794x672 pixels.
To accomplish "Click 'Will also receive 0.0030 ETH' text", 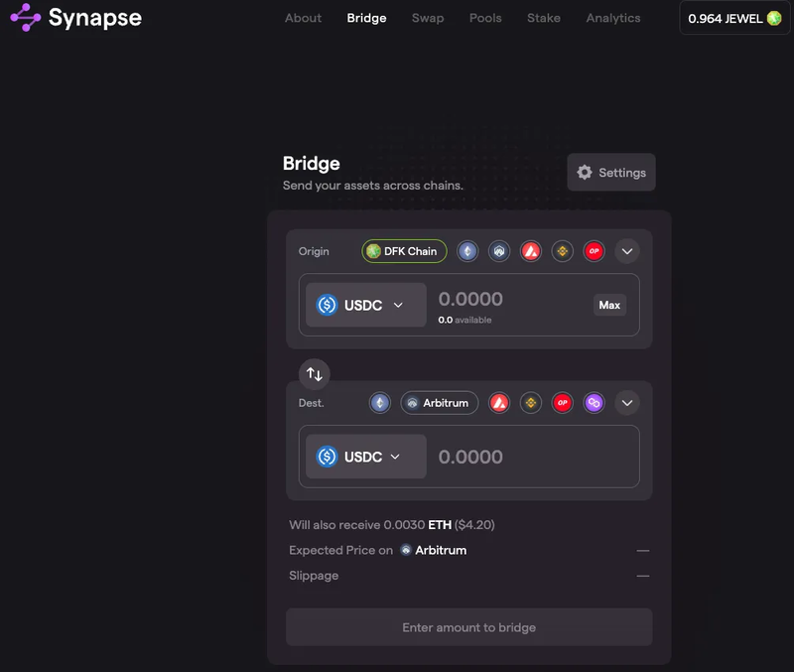I will (392, 525).
